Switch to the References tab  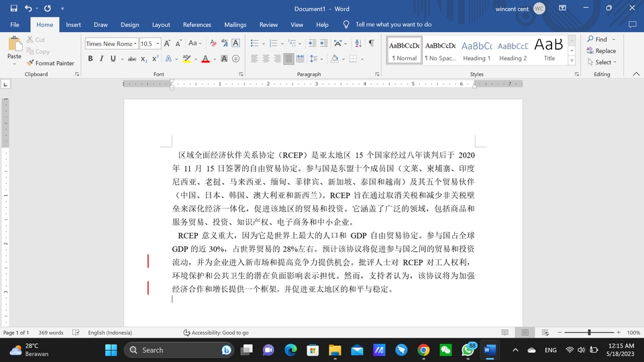tap(197, 25)
